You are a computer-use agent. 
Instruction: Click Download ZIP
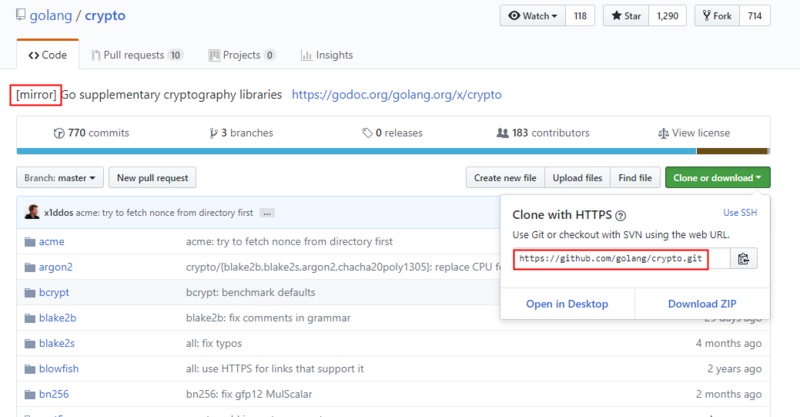tap(702, 304)
